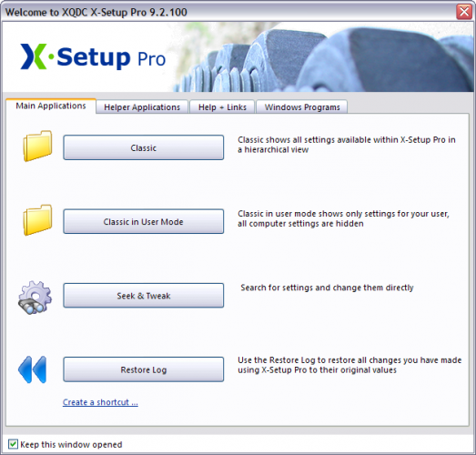
Task: Click the 'Keep this window opened' label text
Action: click(71, 444)
